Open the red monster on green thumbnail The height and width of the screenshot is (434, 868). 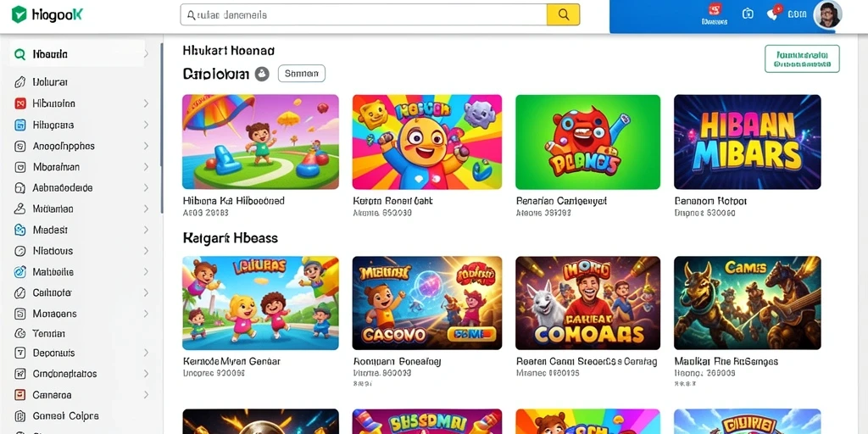click(x=588, y=142)
